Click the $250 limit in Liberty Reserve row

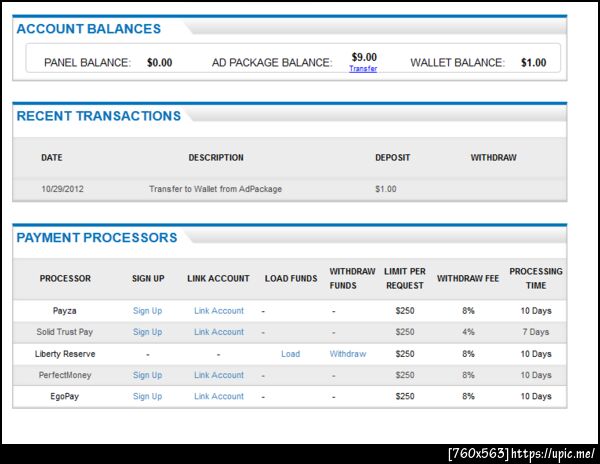[x=405, y=354]
